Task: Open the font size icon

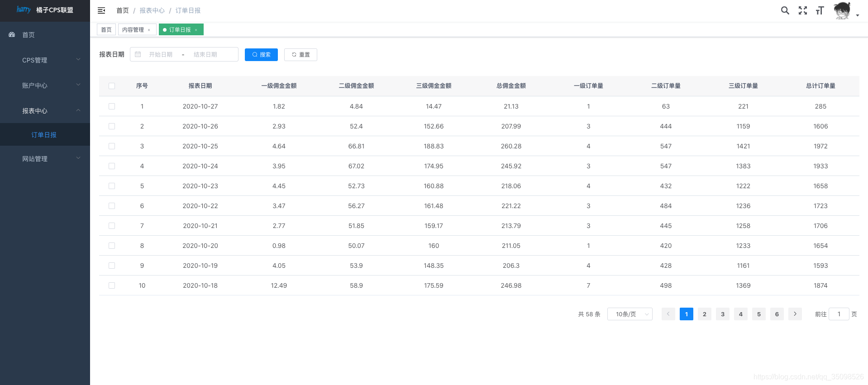Action: pyautogui.click(x=820, y=10)
